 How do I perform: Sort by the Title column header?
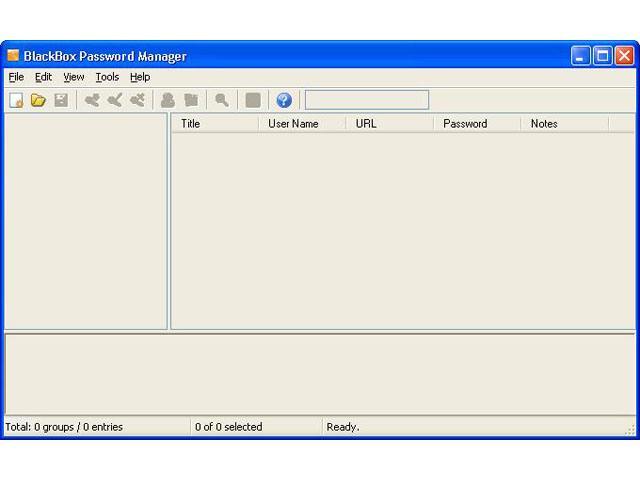[215, 124]
